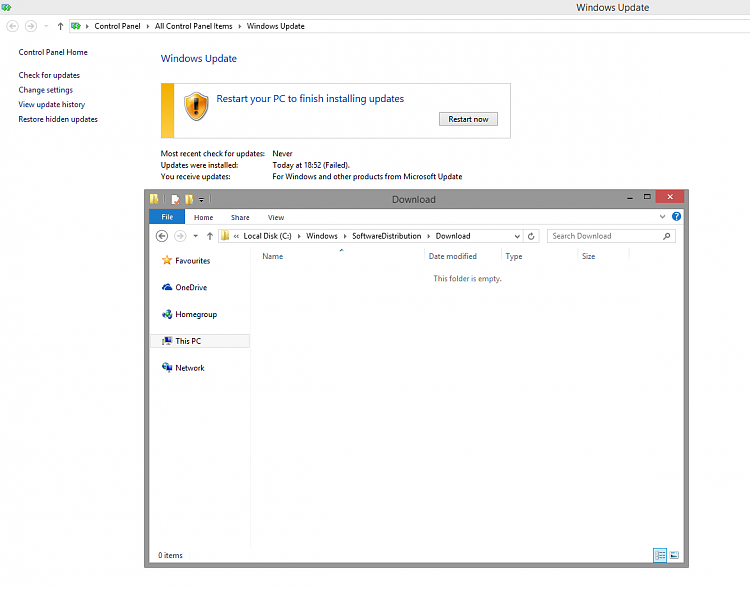Click the Windows Update title bar icon

point(6,7)
